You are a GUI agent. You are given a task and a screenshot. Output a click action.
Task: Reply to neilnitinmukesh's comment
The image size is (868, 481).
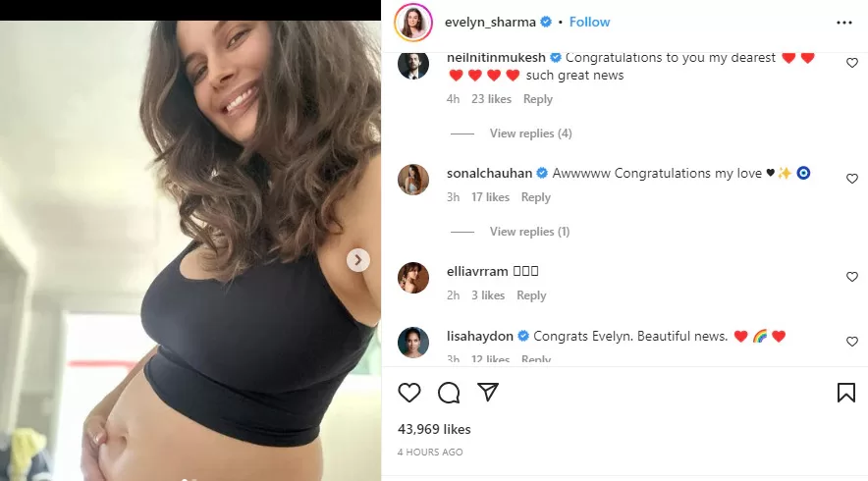click(x=537, y=99)
